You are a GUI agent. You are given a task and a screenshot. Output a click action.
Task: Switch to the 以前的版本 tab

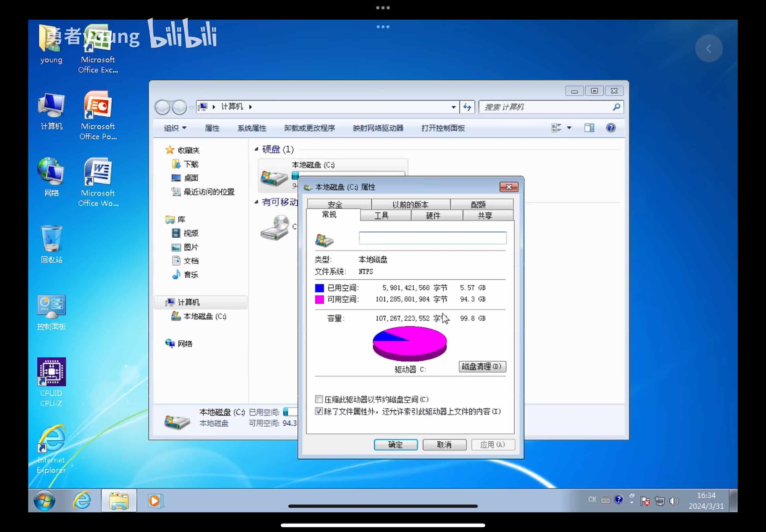click(x=411, y=204)
